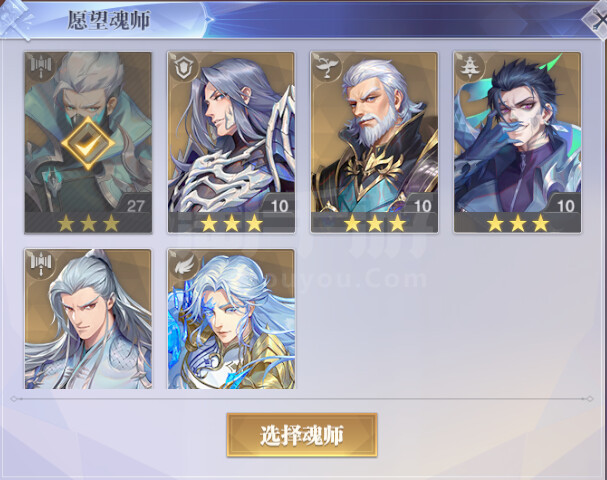Click the 选择魂师 confirm button

click(x=302, y=435)
